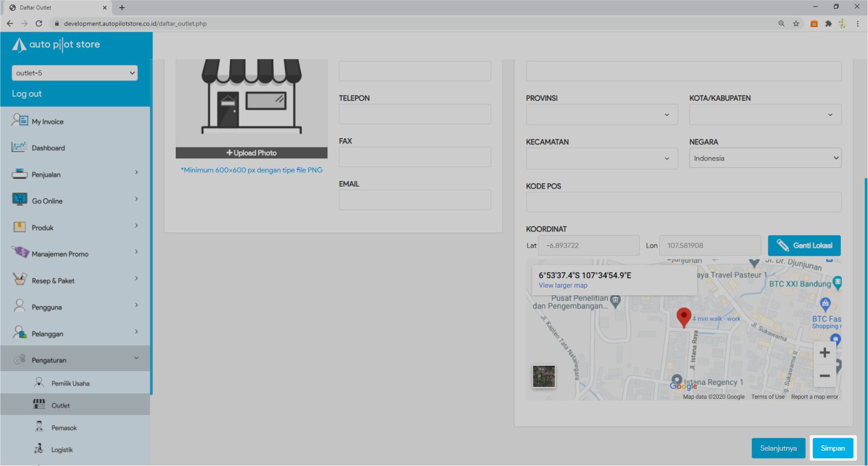The width and height of the screenshot is (868, 466).
Task: Click the Go Online monitor icon
Action: point(20,200)
